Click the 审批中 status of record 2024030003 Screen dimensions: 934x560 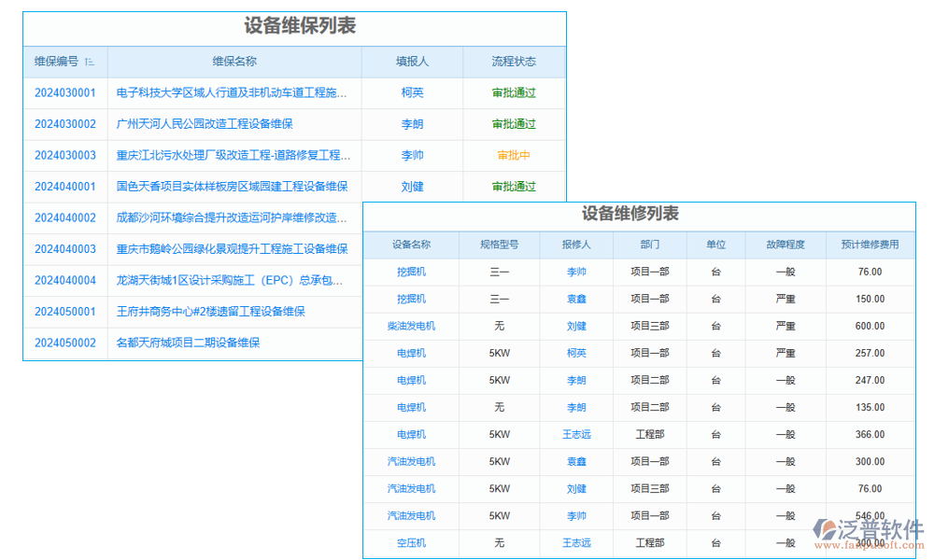tap(515, 155)
